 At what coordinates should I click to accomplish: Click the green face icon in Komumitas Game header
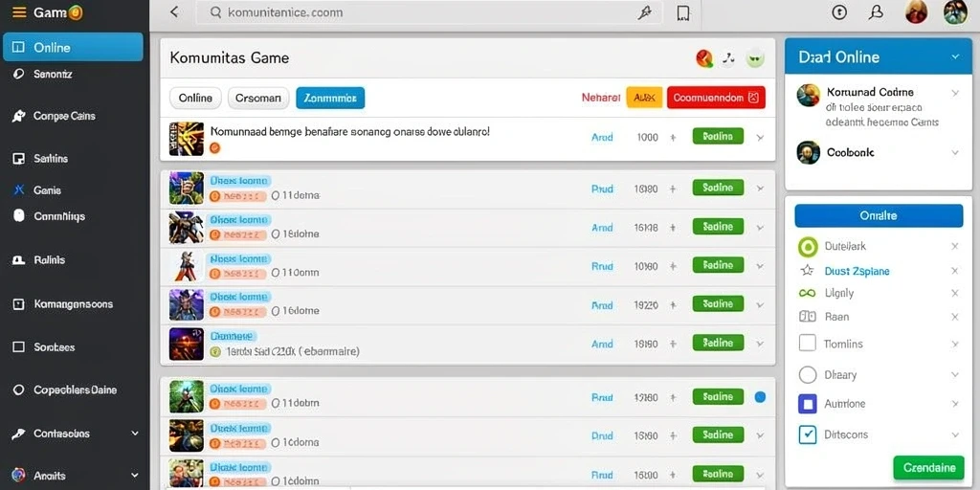[x=755, y=58]
